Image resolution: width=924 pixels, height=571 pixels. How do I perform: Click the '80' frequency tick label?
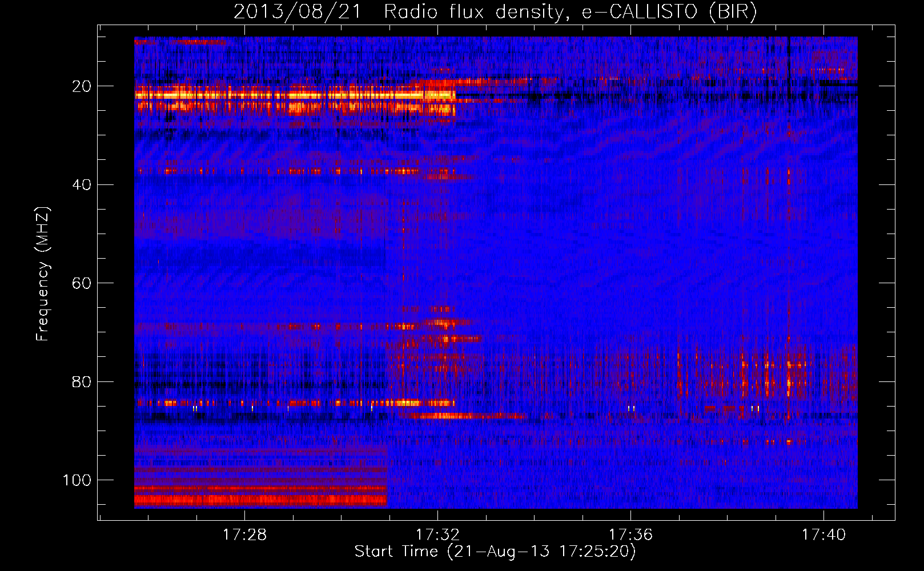82,381
